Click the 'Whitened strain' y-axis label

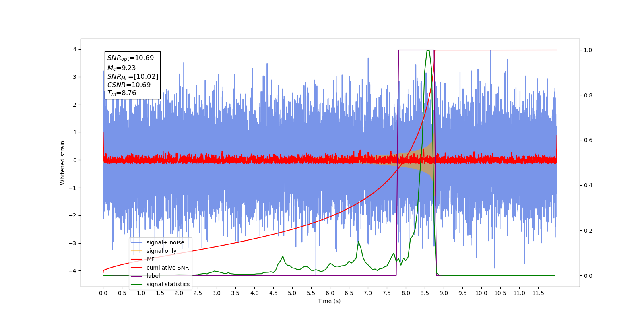pos(62,163)
